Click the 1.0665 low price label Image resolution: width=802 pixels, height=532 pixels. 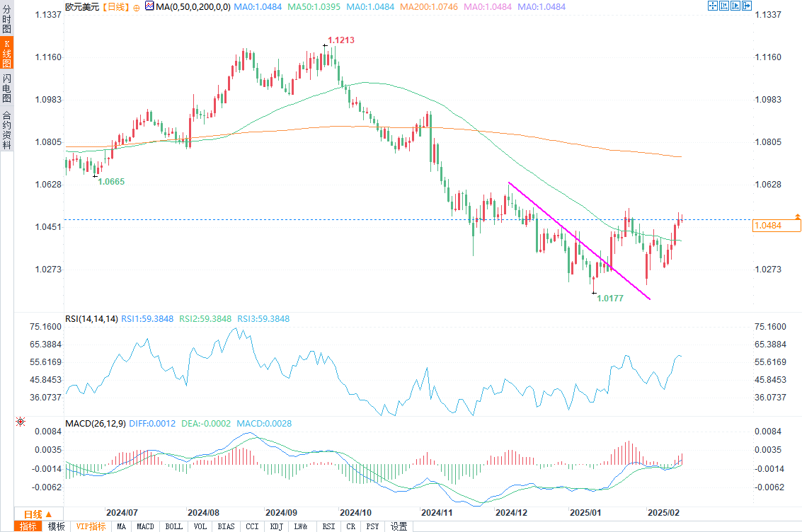(x=111, y=181)
